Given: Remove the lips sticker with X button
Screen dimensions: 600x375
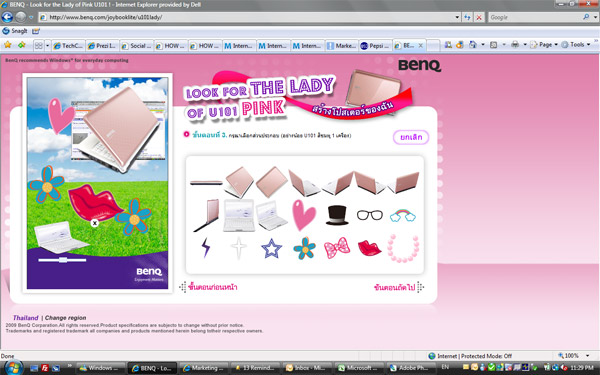Looking at the screenshot, I should coord(95,223).
